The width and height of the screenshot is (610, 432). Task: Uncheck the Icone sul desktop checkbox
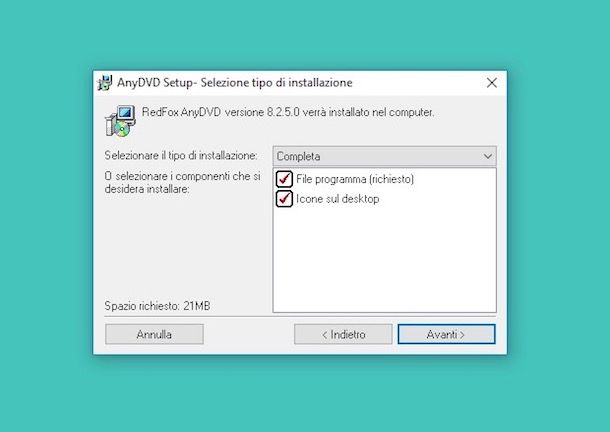(284, 198)
